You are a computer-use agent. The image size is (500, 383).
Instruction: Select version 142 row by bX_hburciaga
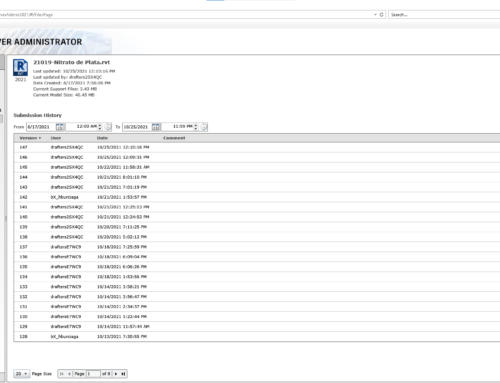click(257, 197)
